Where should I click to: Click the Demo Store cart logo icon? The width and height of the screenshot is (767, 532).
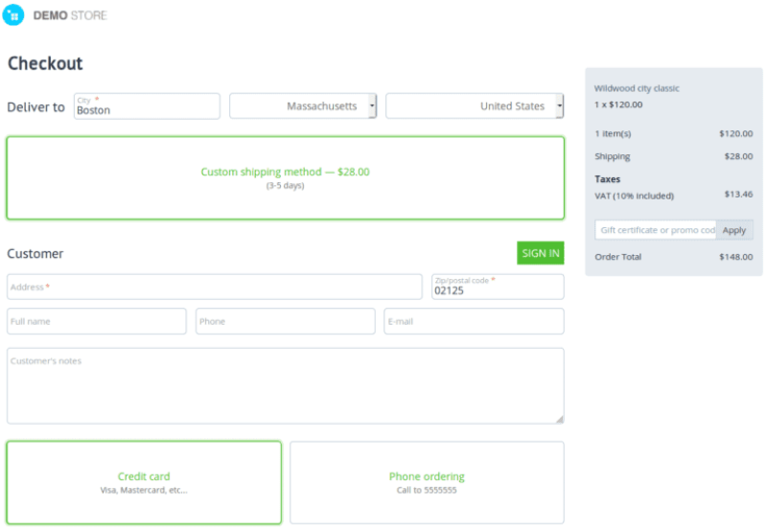(13, 15)
